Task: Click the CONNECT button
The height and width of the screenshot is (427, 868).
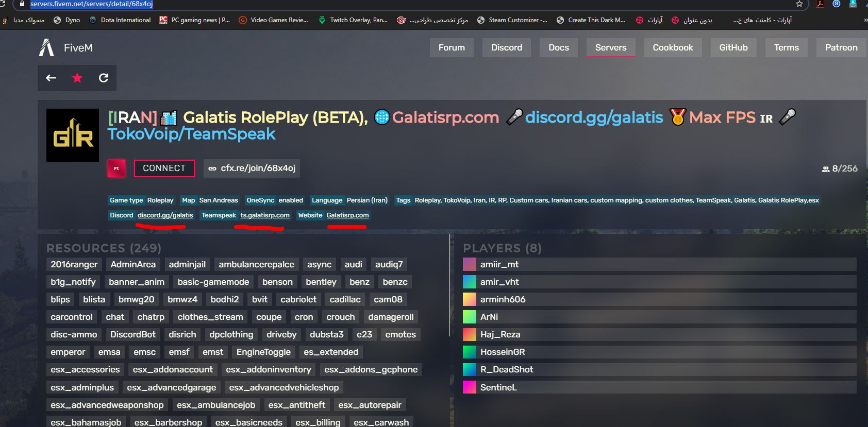Action: coord(164,168)
